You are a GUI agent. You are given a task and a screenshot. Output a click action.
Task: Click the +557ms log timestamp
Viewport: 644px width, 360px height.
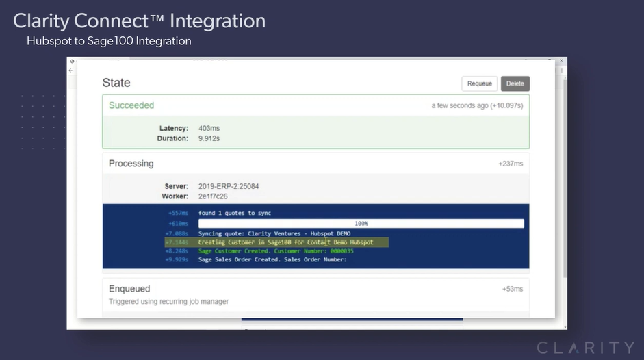tap(178, 214)
